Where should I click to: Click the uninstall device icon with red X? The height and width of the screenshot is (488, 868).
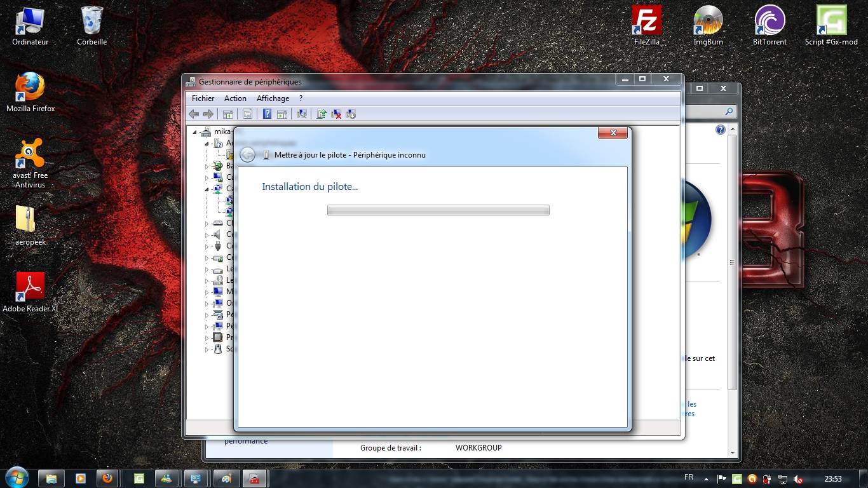(336, 114)
